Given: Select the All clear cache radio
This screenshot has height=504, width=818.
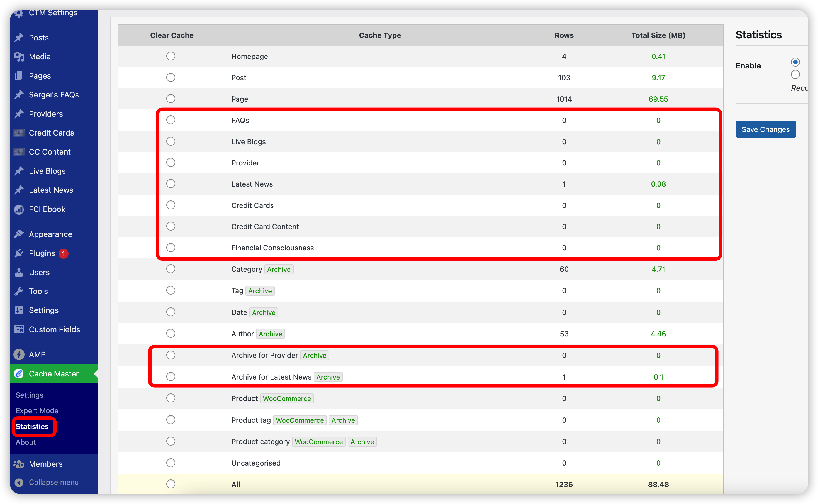Looking at the screenshot, I should (171, 484).
